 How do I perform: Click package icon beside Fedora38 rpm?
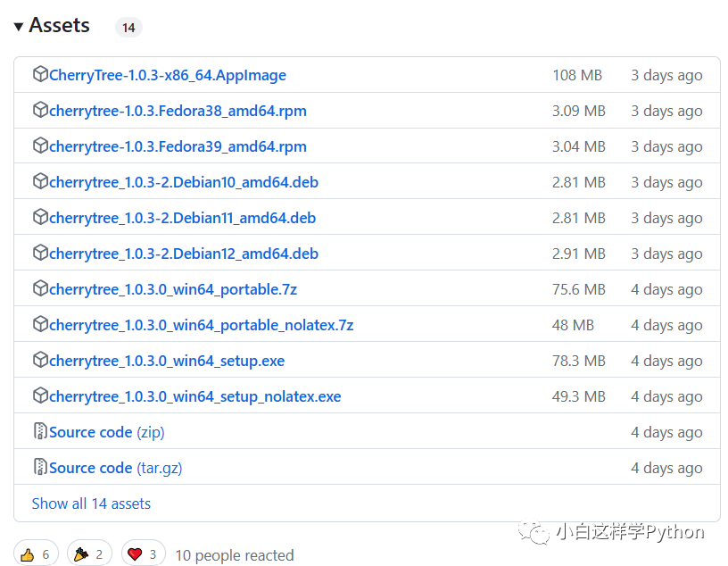coord(40,110)
